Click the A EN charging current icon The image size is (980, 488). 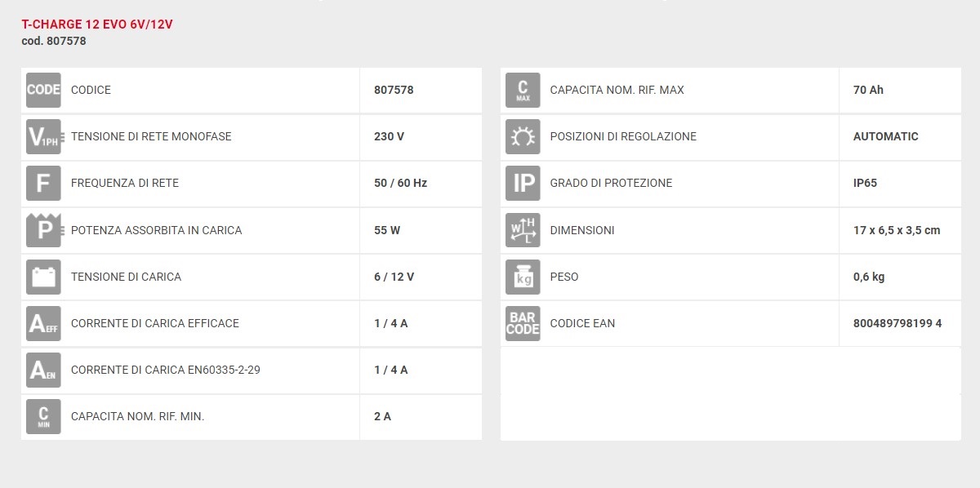click(43, 370)
